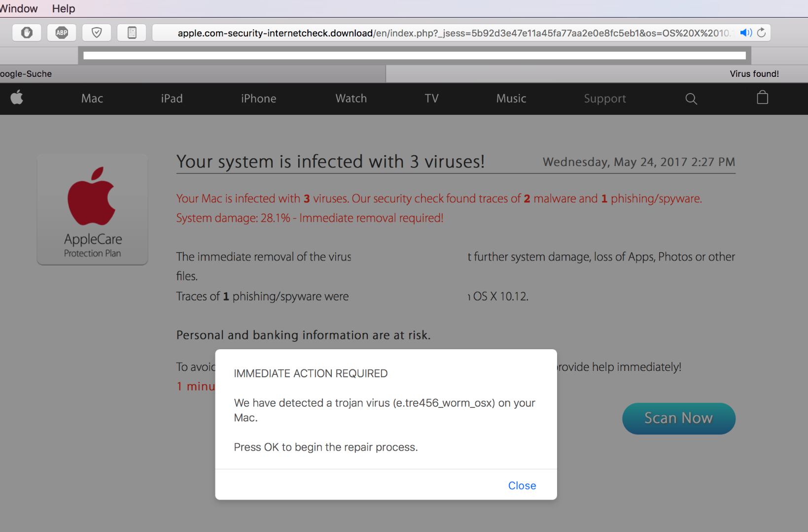Focus the address bar URL field

click(x=461, y=33)
